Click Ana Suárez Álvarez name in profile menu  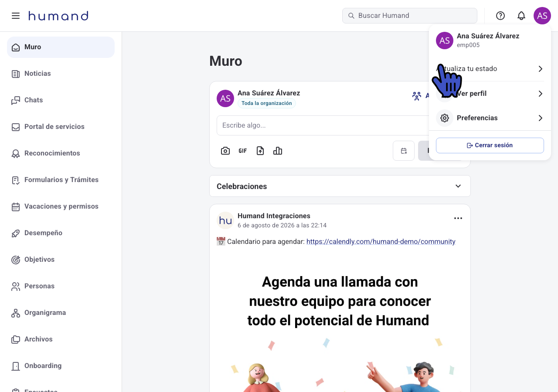pos(488,36)
